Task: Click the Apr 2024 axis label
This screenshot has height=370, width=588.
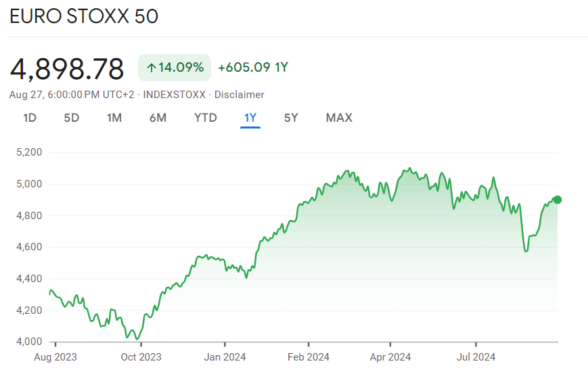Action: [390, 357]
